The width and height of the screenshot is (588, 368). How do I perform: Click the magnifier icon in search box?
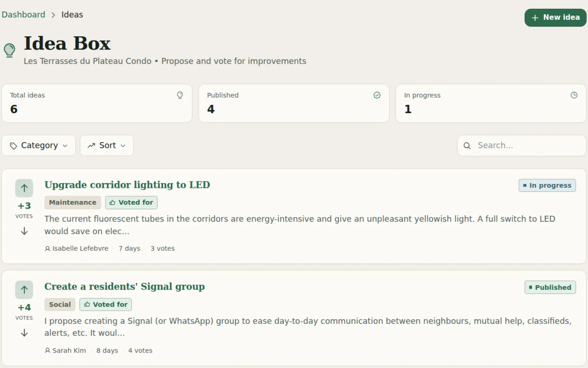467,146
